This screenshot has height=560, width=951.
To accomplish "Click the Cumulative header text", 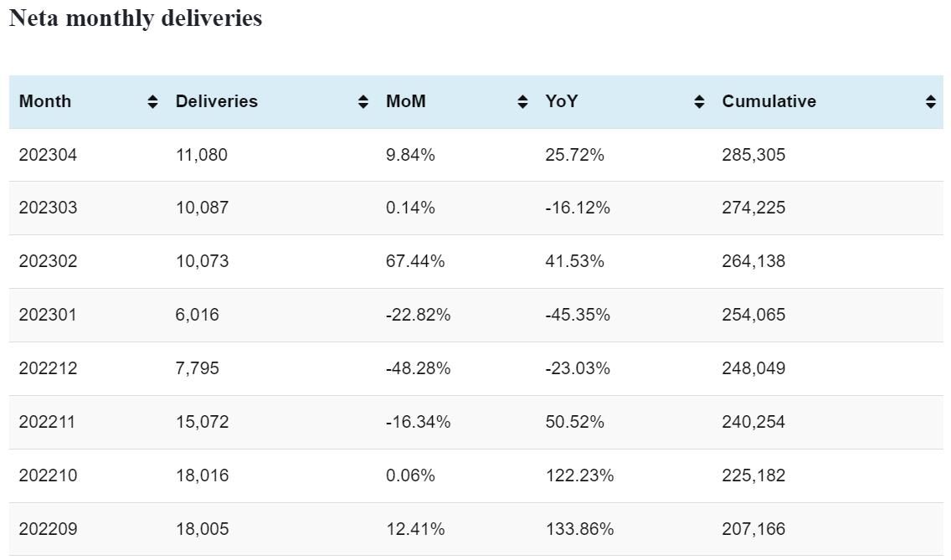I will (x=769, y=101).
